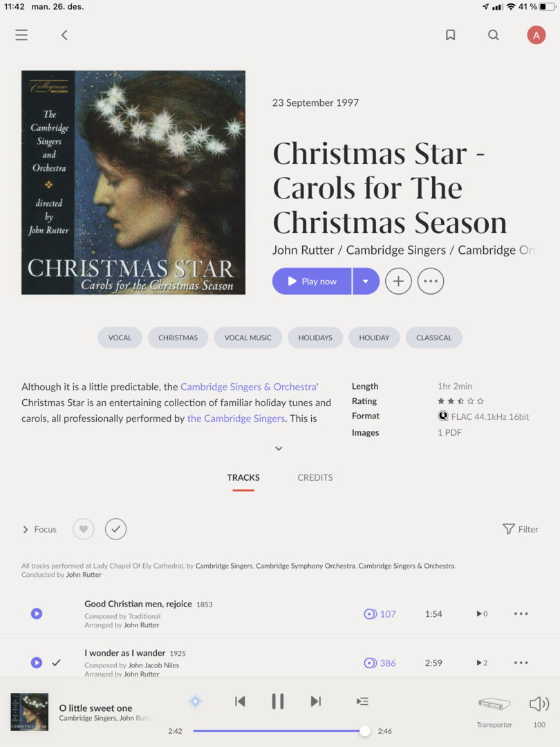560x747 pixels.
Task: Go back with the left arrow
Action: tap(64, 35)
